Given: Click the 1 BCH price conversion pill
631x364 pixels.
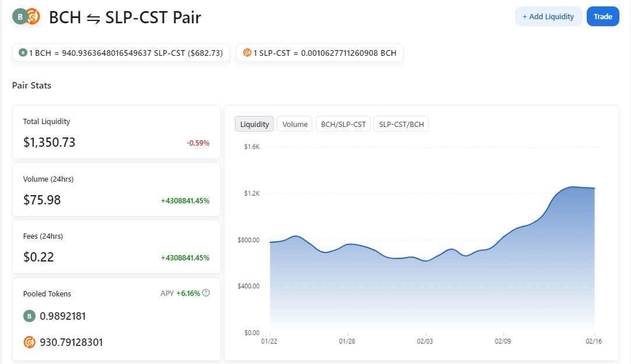Looking at the screenshot, I should point(121,52).
